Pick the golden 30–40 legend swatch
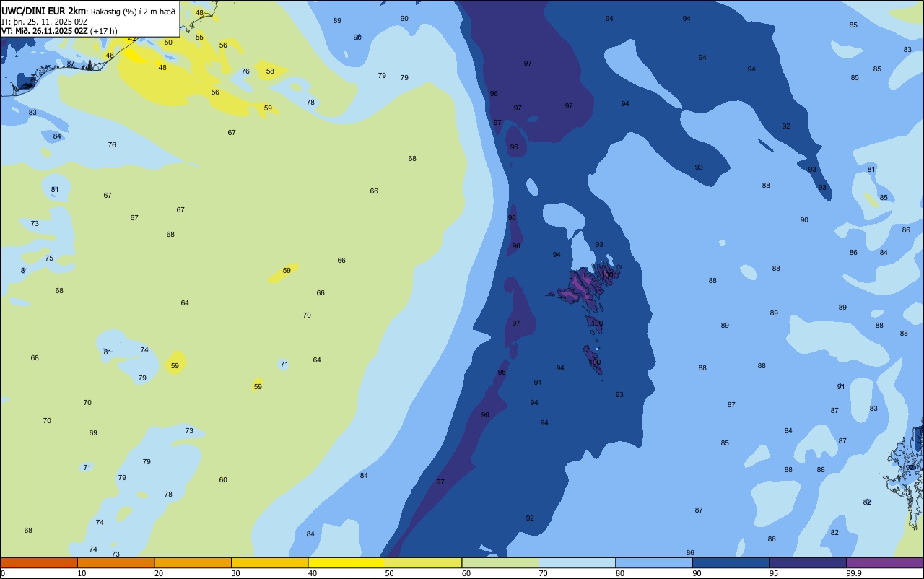Image resolution: width=924 pixels, height=579 pixels. click(269, 562)
